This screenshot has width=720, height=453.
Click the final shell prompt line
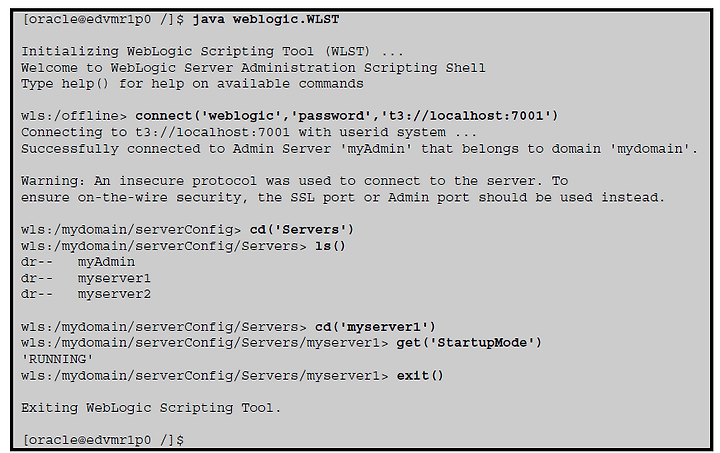[x=103, y=440]
